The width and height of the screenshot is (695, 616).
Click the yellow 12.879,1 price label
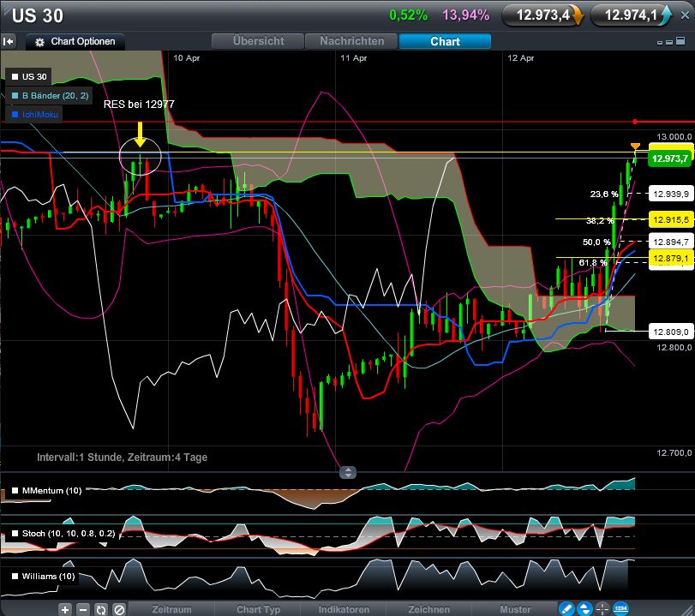pos(671,259)
